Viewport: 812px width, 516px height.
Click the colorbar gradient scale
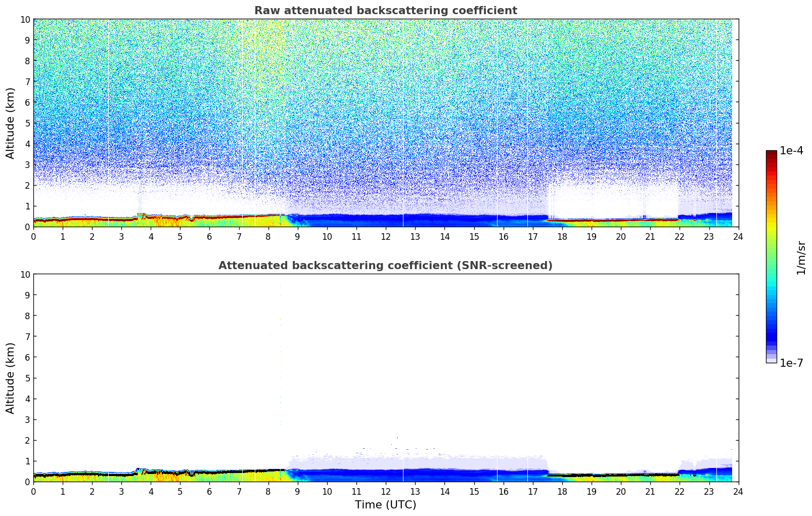[771, 256]
